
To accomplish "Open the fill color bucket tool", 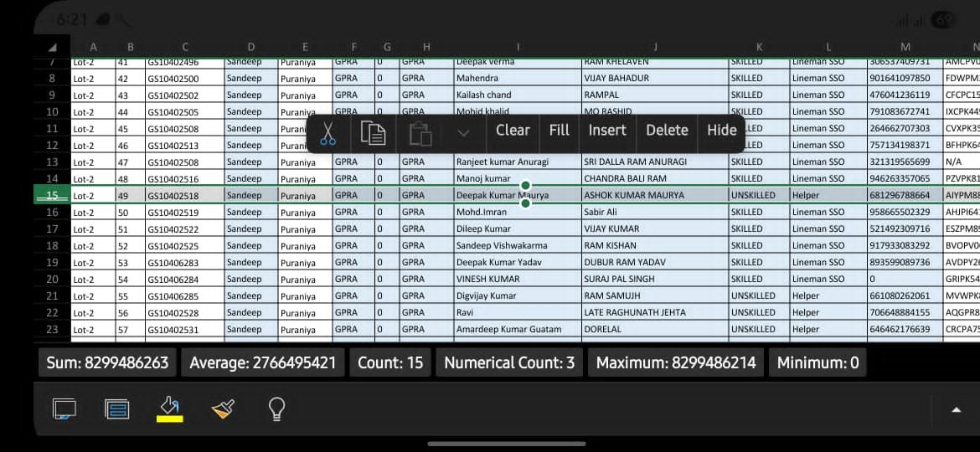I will click(170, 408).
